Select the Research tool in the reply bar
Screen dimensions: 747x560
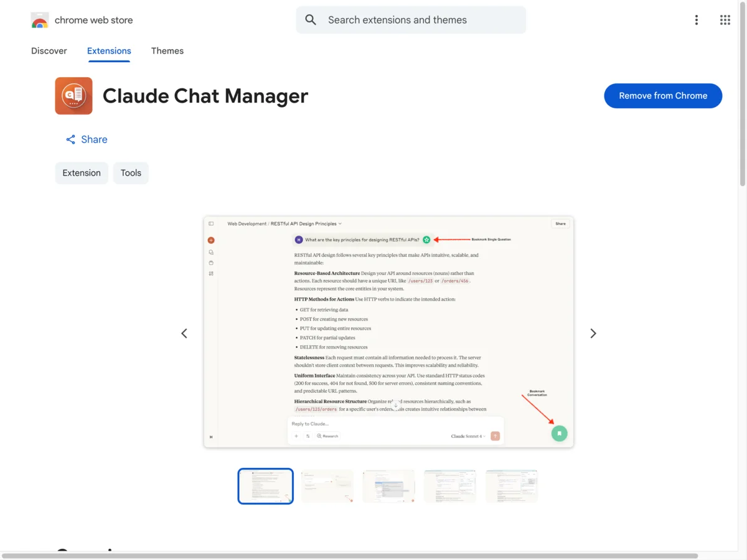point(328,436)
